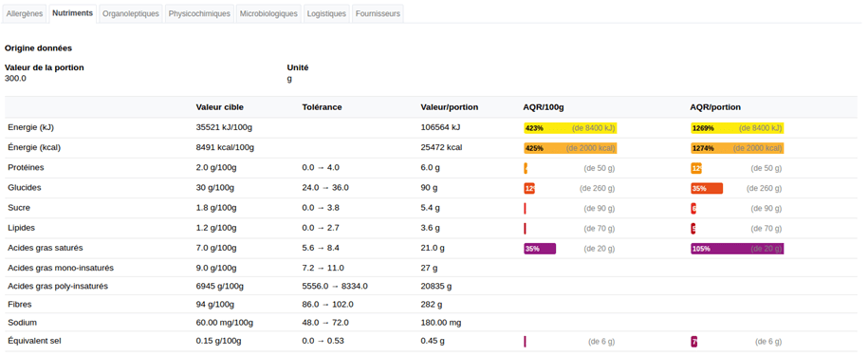Click the Fibres row label
This screenshot has height=356, width=868.
(x=19, y=305)
